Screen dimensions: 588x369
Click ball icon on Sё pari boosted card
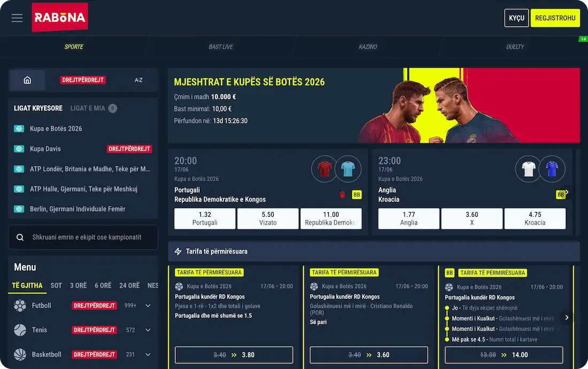click(x=314, y=286)
